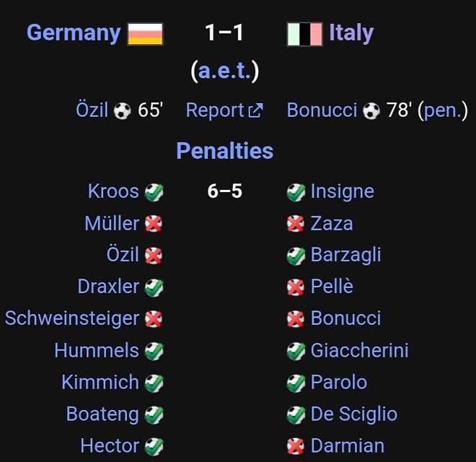
Task: Open the Hummels player link
Action: tap(97, 350)
